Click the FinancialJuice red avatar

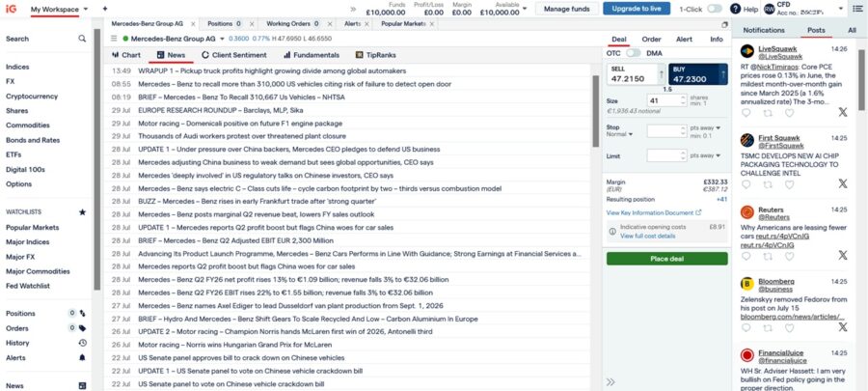pos(747,355)
